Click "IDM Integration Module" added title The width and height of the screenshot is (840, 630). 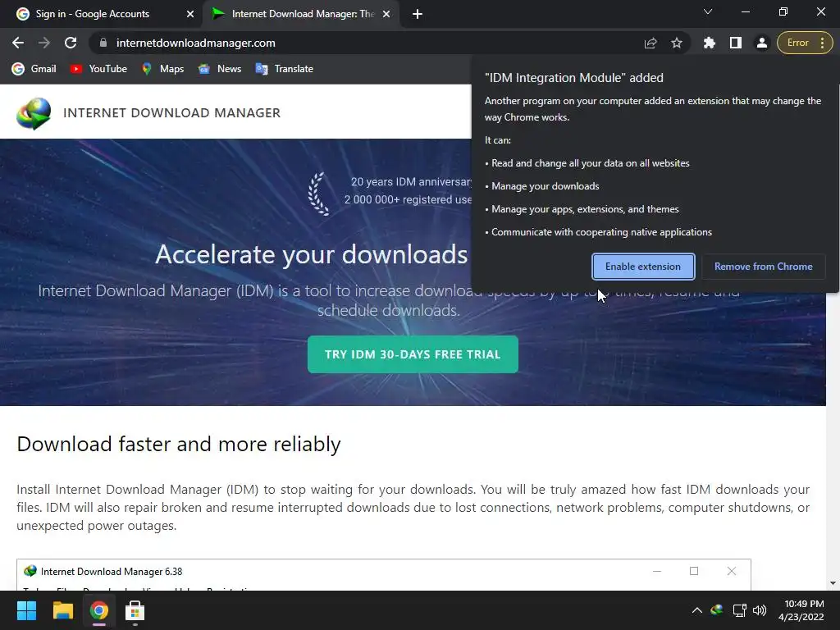[573, 78]
